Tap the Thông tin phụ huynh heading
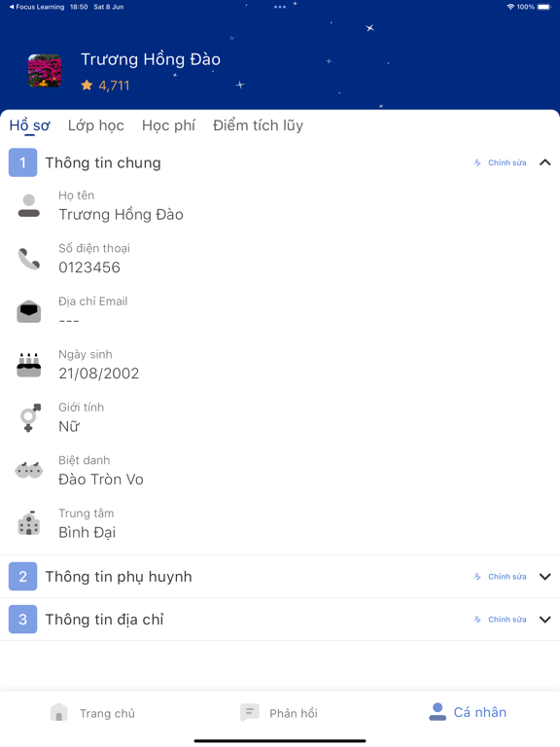 (x=119, y=577)
